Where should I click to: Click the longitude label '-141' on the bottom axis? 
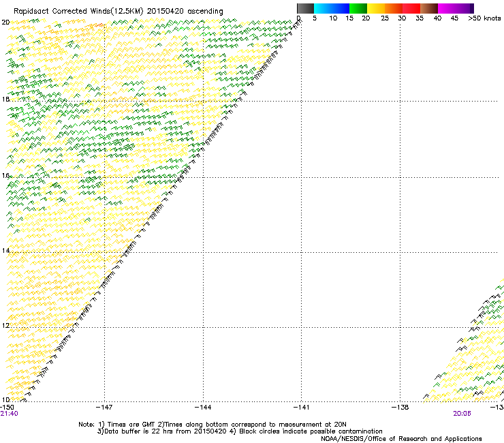[301, 408]
